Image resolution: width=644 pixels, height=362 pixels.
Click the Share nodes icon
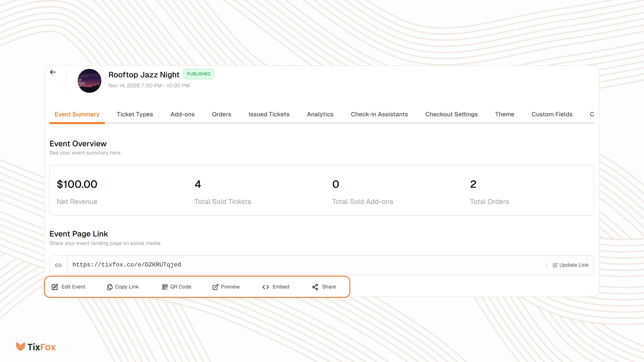point(315,287)
